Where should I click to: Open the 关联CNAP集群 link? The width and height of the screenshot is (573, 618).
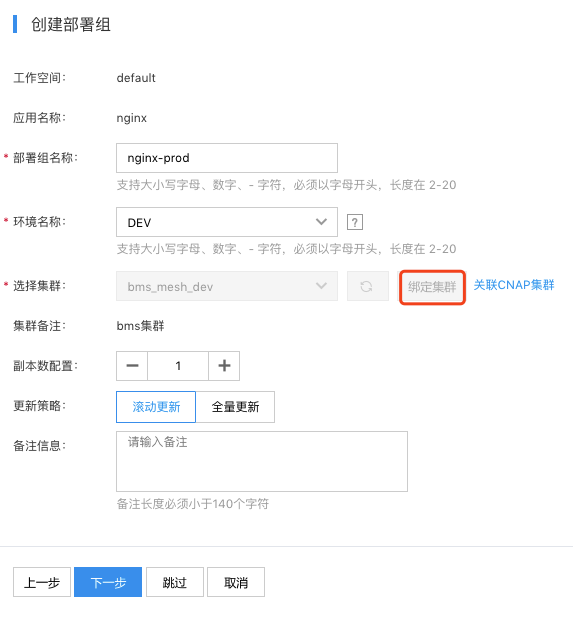(x=514, y=285)
